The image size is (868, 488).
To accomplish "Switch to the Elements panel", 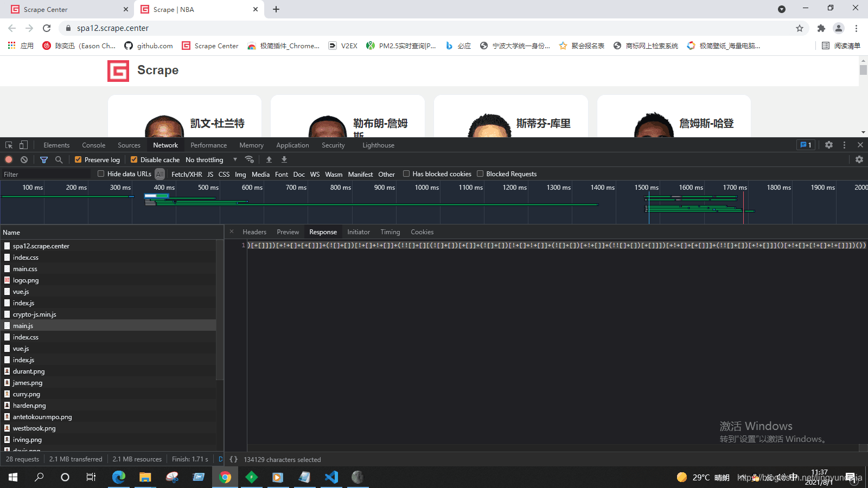I will tap(56, 145).
